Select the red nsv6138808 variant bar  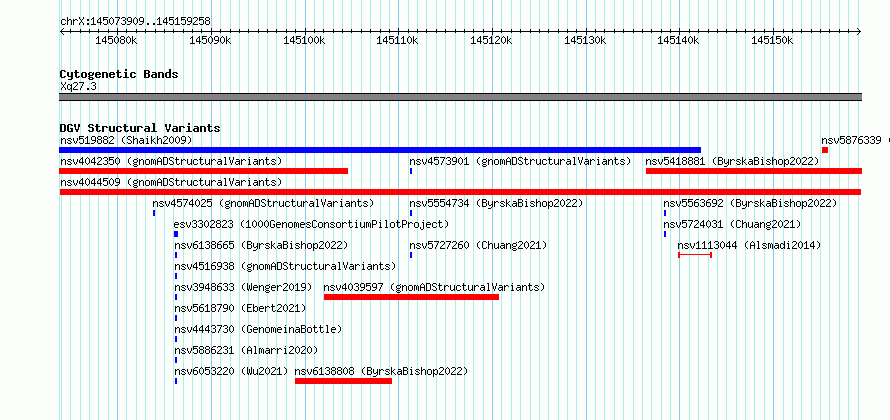click(x=343, y=381)
